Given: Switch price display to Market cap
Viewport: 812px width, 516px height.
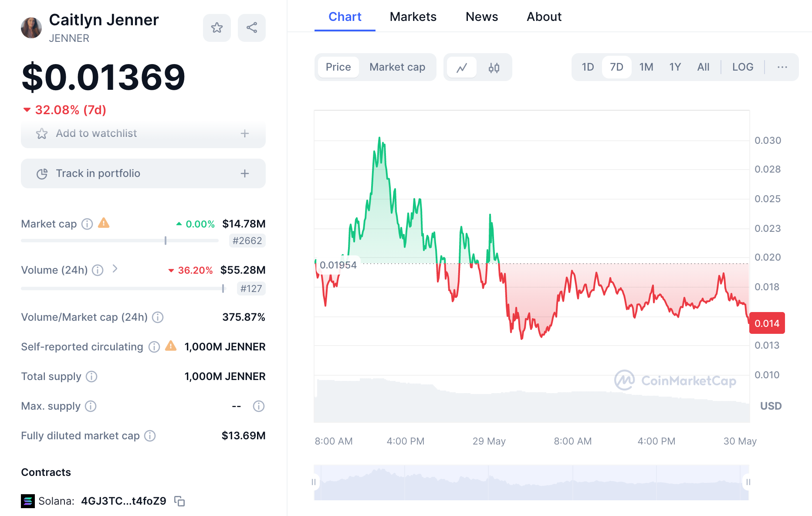Looking at the screenshot, I should 397,67.
